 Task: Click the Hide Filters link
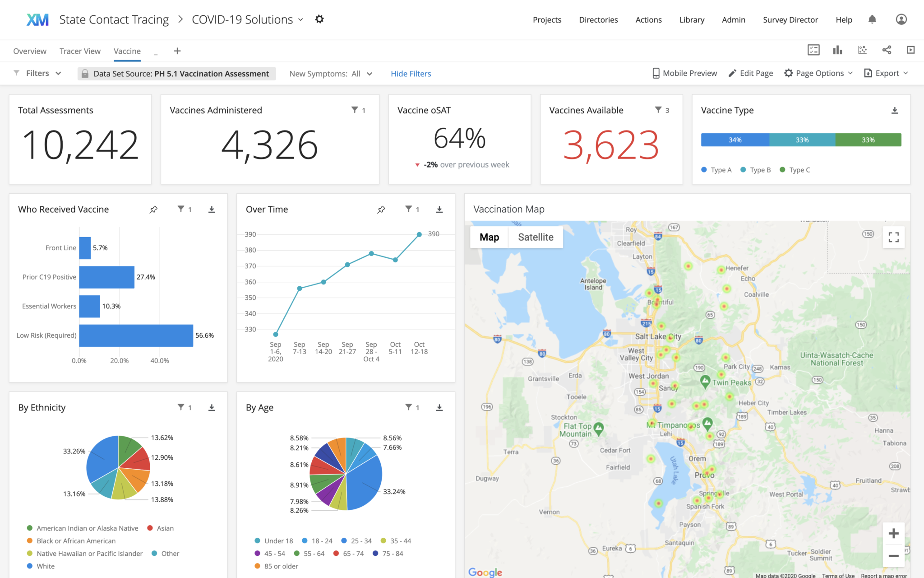click(411, 74)
